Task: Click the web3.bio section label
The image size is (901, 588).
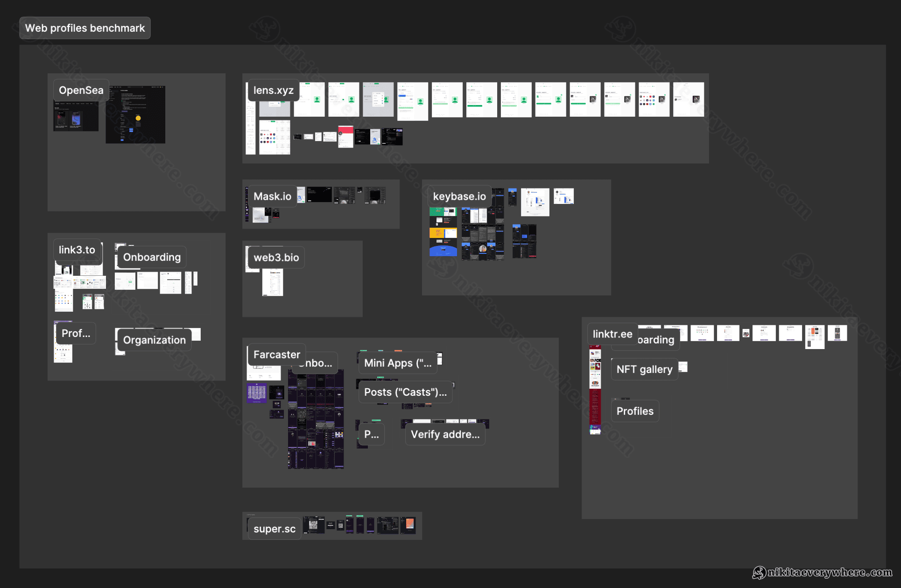Action: click(x=276, y=258)
